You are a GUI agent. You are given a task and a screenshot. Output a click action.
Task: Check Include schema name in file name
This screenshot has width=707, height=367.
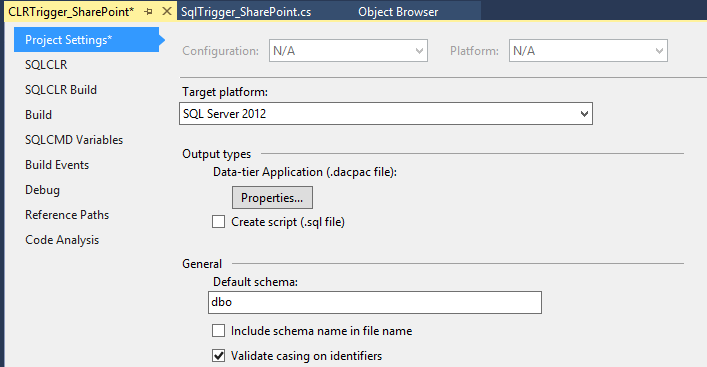219,331
